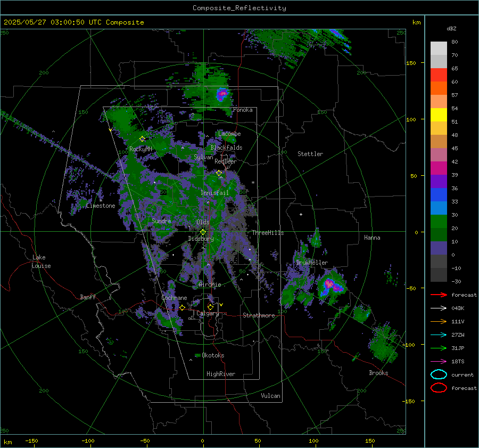Click the HighRiver city label

click(x=221, y=374)
